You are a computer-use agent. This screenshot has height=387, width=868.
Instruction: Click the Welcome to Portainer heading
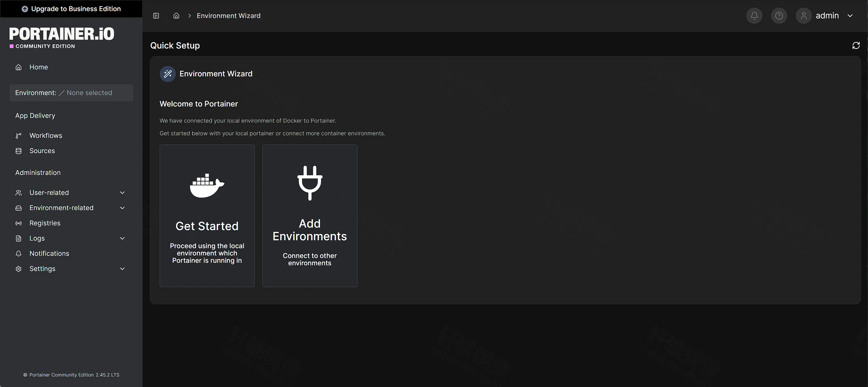198,104
